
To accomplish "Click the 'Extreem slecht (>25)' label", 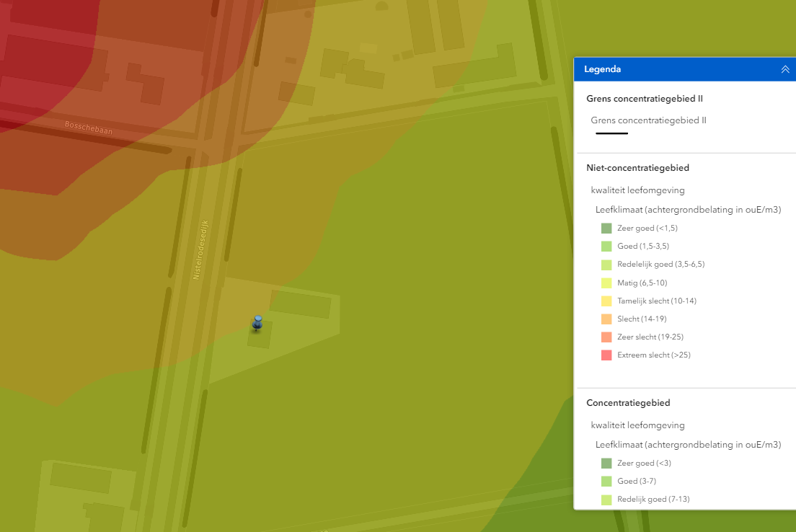I will (x=654, y=355).
